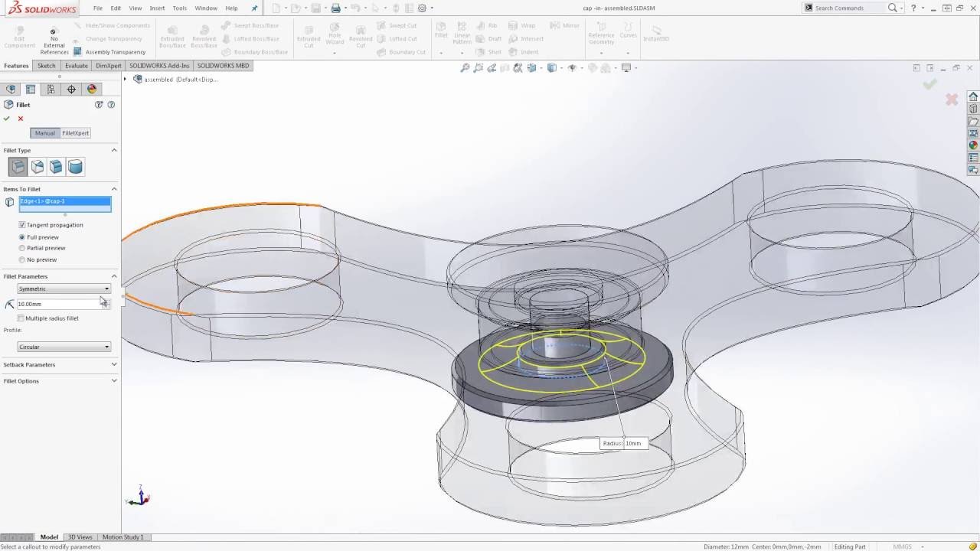
Task: Open the Insert menu
Action: 157,8
